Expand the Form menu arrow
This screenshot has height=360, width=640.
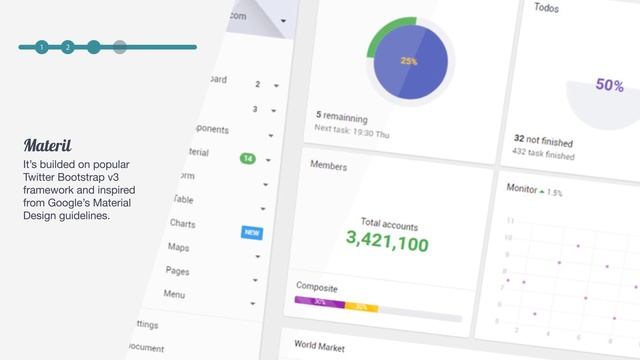266,184
